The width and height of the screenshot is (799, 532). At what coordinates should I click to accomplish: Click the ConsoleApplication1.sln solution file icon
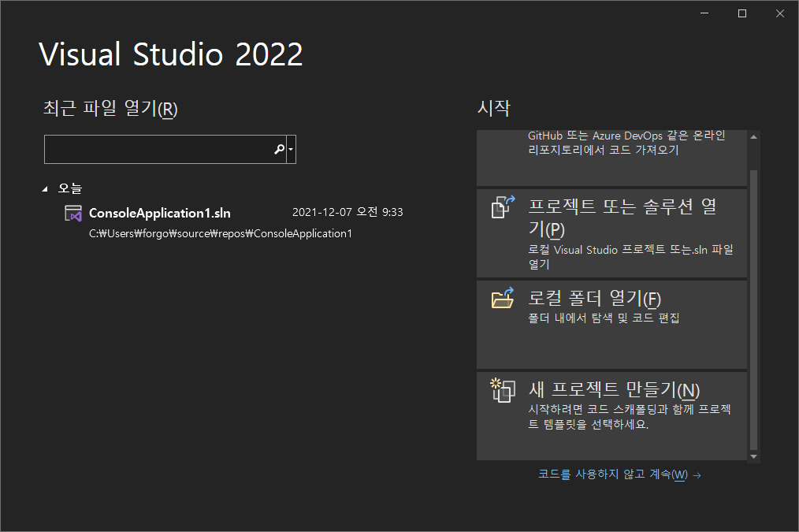coord(72,213)
